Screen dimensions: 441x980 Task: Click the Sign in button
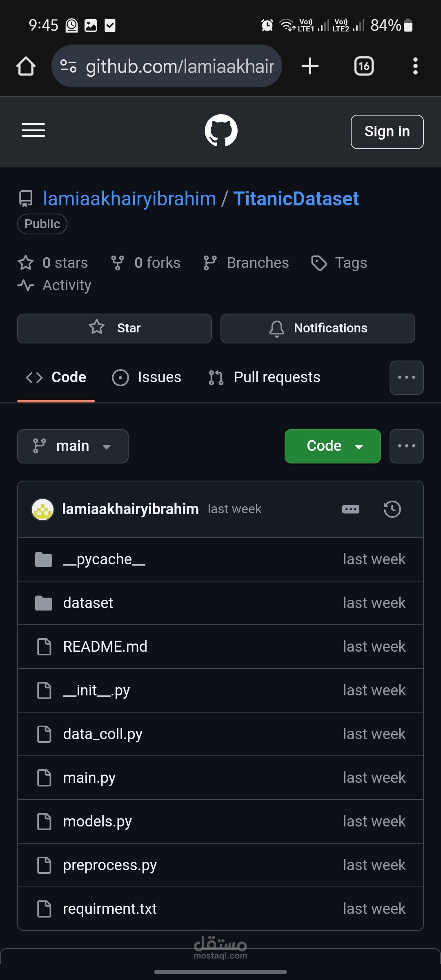[387, 131]
